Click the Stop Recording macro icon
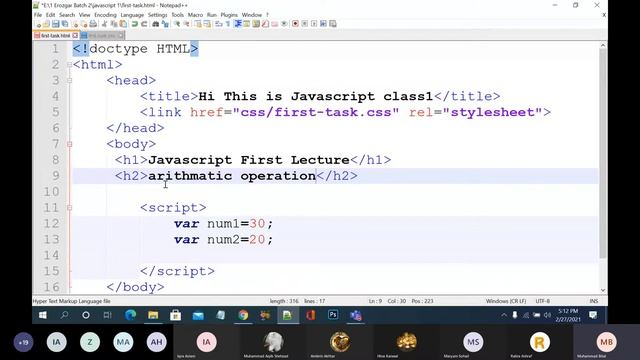Viewport: 640px width, 360px height. click(304, 24)
